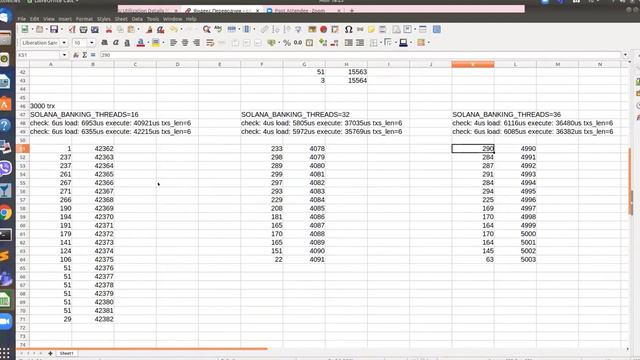The width and height of the screenshot is (640, 360).
Task: Open background color dropdown arrow
Action: click(x=162, y=42)
